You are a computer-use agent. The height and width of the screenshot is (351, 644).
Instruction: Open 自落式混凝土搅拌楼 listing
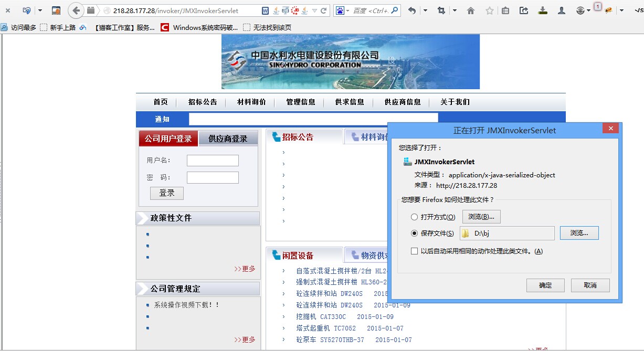pyautogui.click(x=342, y=271)
